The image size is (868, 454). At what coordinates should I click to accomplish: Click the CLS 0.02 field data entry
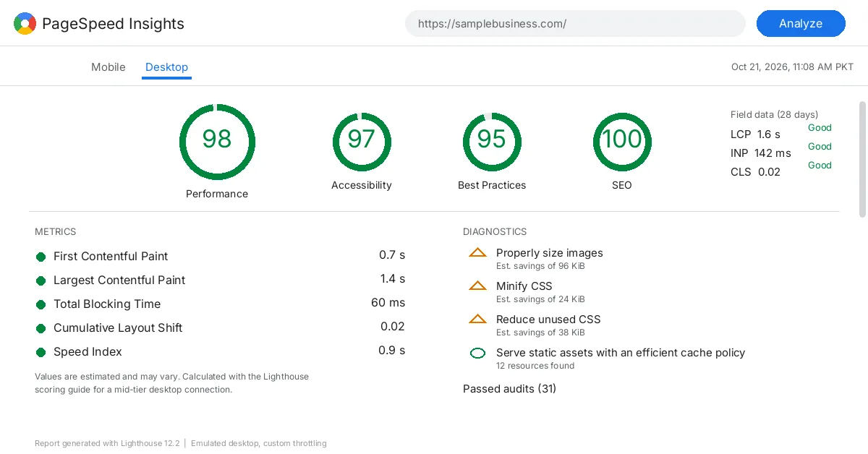(x=756, y=172)
